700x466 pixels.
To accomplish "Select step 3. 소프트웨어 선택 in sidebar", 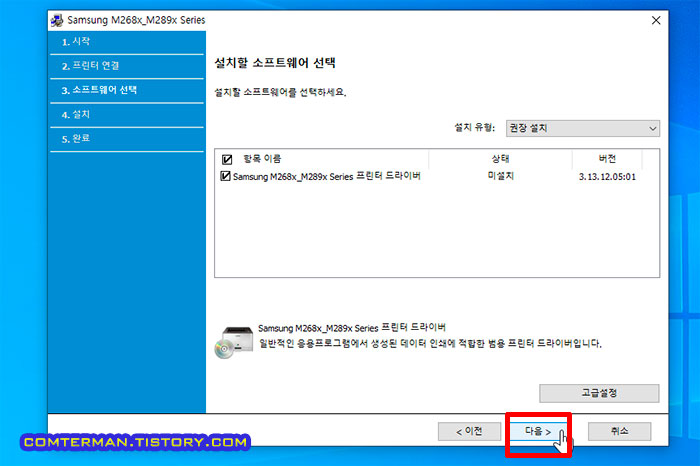I will click(127, 90).
